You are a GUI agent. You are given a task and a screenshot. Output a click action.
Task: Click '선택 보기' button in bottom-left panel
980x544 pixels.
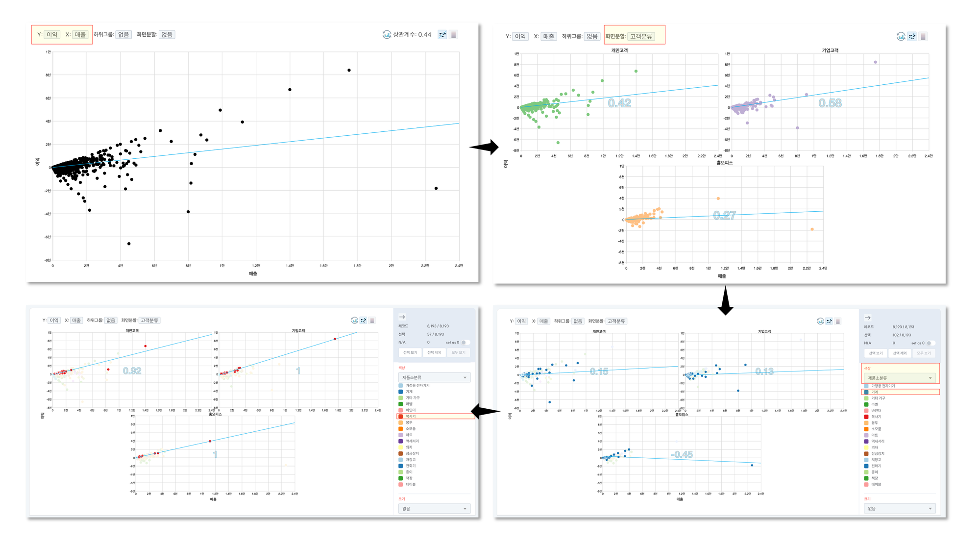410,352
